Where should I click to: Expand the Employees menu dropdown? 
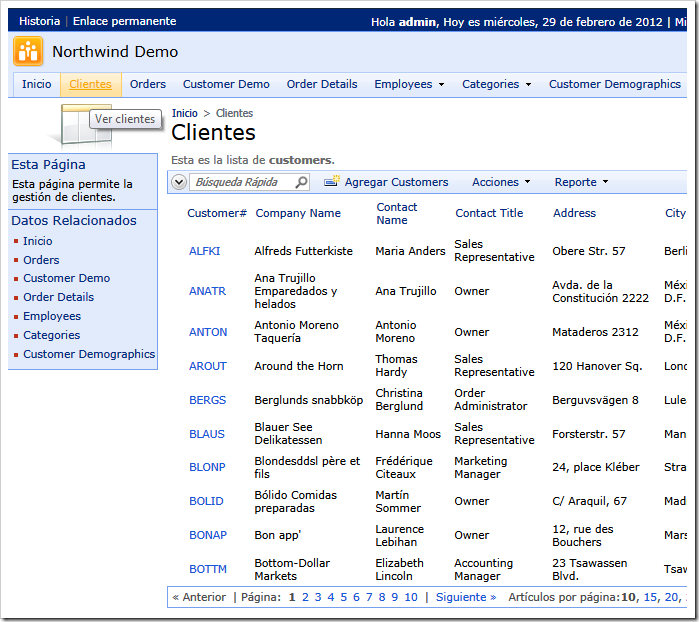(x=441, y=84)
